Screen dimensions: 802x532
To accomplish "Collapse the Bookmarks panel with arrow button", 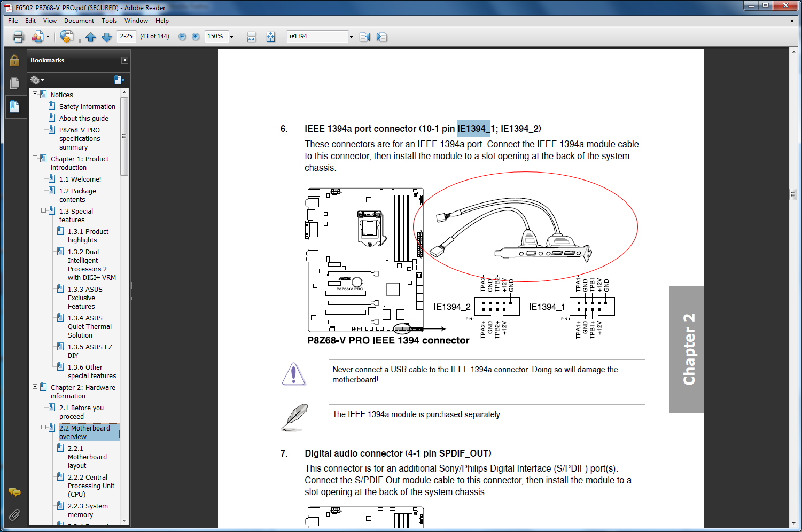I will click(x=124, y=60).
